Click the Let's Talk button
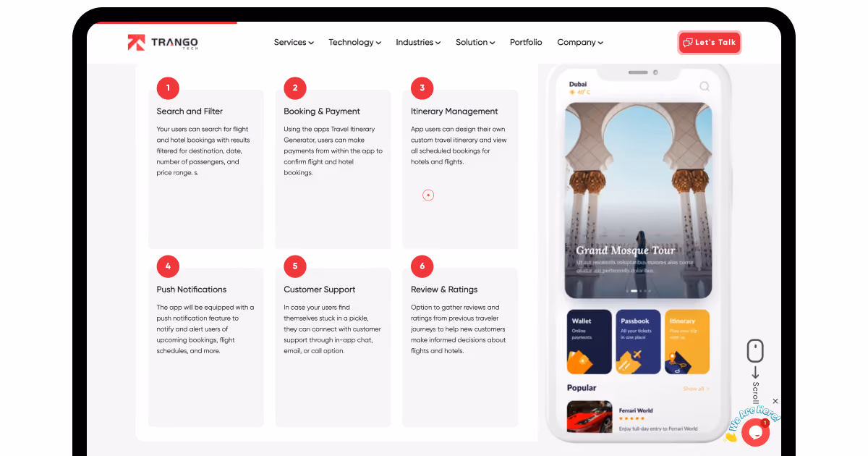The width and height of the screenshot is (868, 456). click(x=710, y=43)
